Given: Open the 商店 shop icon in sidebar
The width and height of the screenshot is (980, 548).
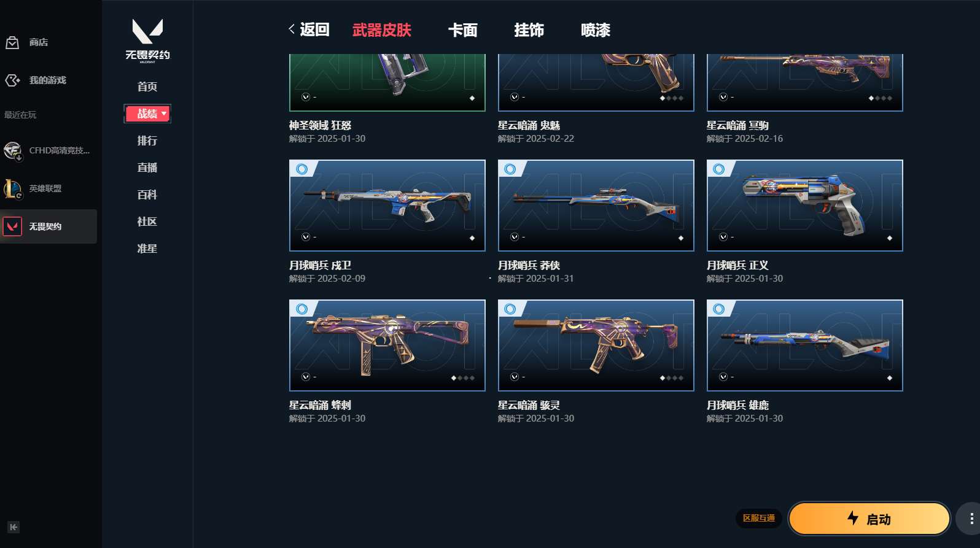Looking at the screenshot, I should [12, 42].
